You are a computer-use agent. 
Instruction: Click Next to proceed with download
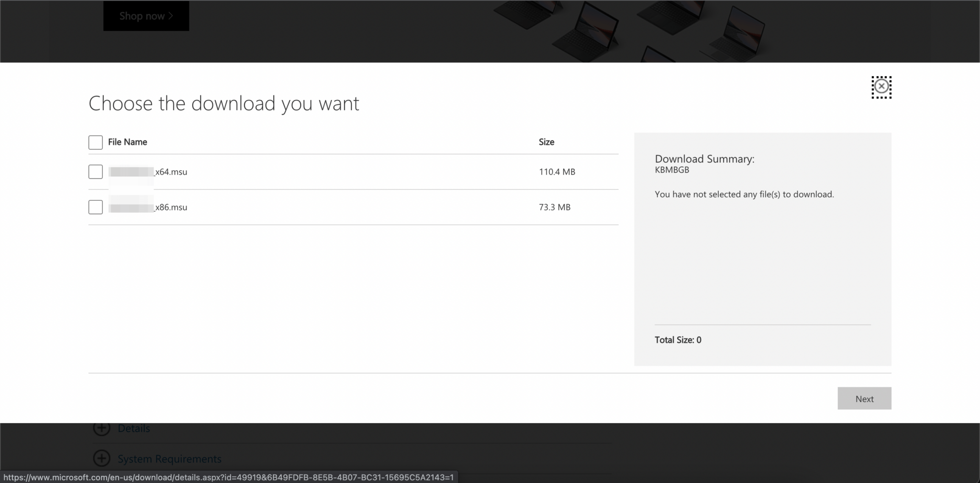864,398
